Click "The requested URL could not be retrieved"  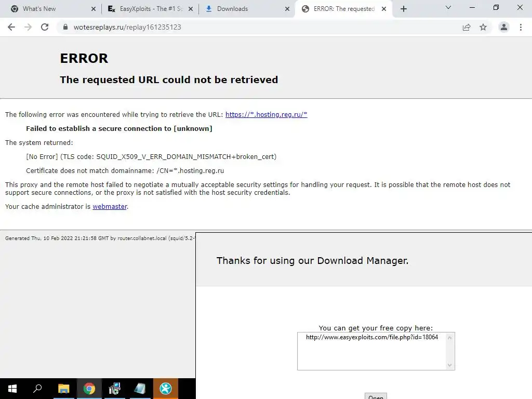169,79
